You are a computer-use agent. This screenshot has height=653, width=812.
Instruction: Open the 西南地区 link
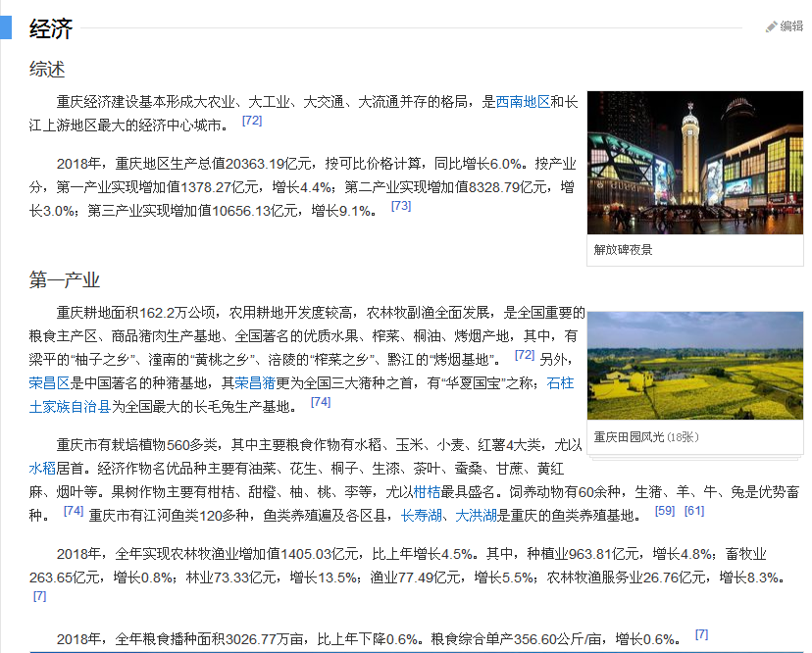(523, 102)
